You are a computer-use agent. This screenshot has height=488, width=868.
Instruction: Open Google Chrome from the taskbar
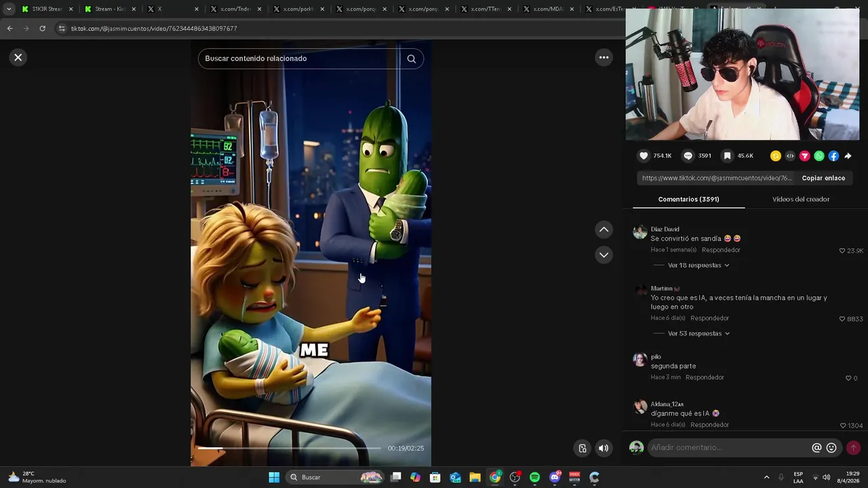coord(495,478)
